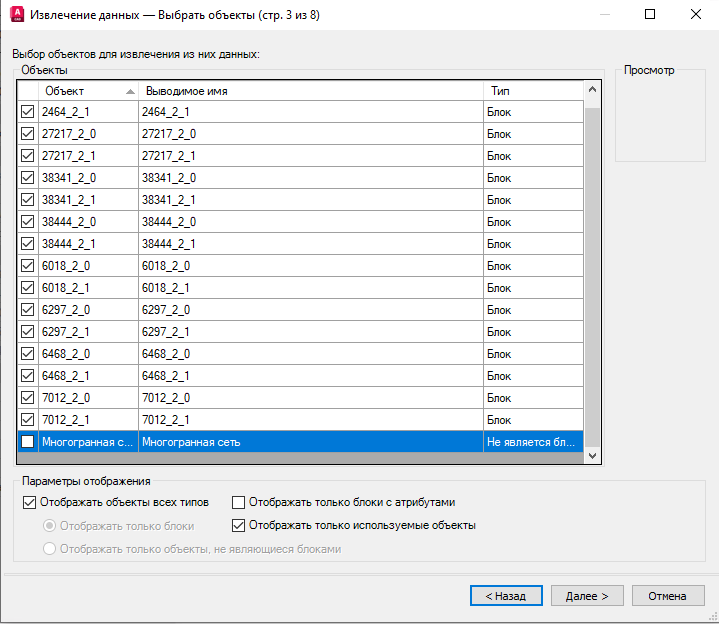This screenshot has height=624, width=719.
Task: Click the objects list vertical scrollbar track
Action: tap(592, 275)
